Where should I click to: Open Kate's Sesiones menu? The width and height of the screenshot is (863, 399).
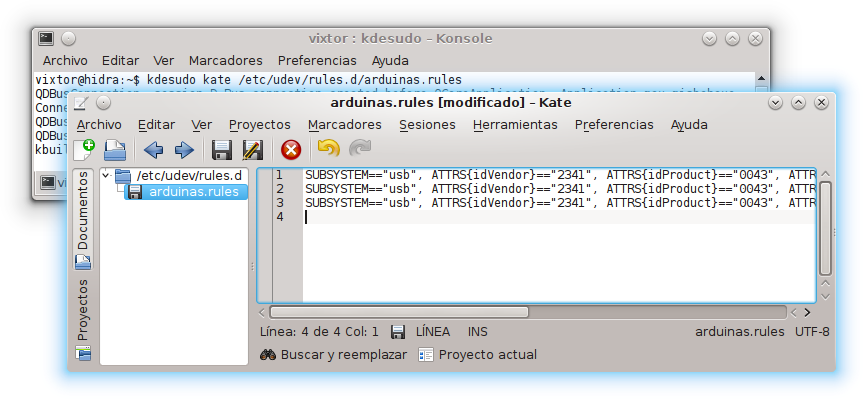coord(427,125)
